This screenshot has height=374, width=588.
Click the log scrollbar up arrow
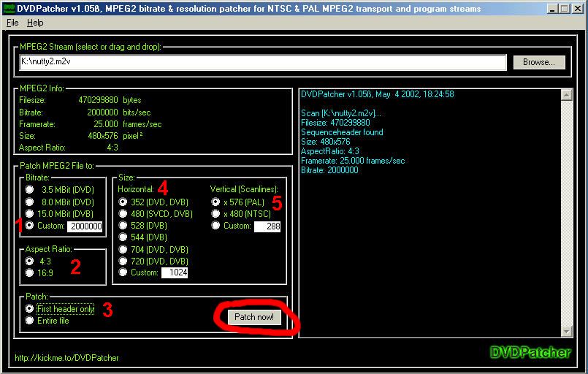pyautogui.click(x=566, y=95)
